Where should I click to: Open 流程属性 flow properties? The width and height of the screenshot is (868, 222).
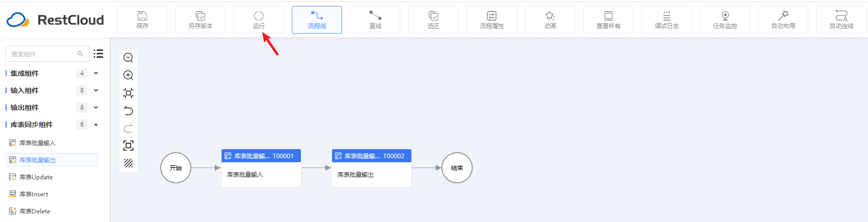tap(492, 20)
